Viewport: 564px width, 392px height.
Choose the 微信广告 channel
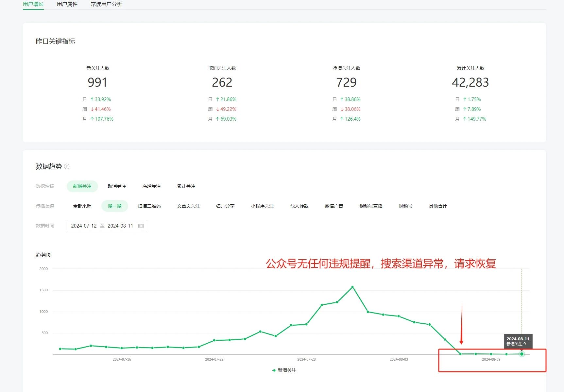pyautogui.click(x=334, y=206)
